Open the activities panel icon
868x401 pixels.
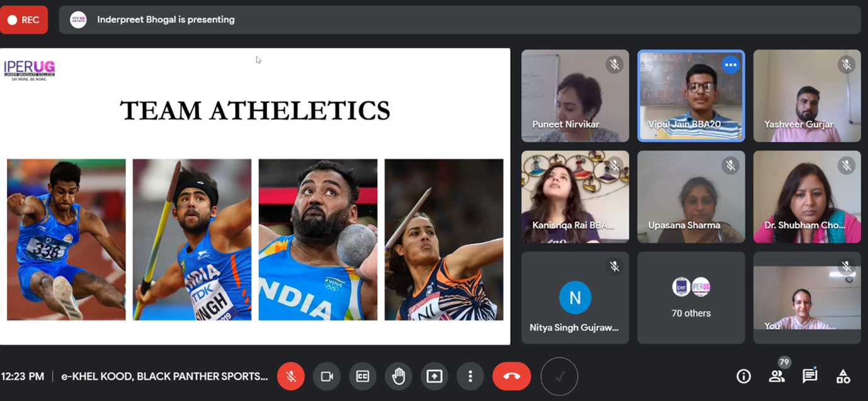843,376
